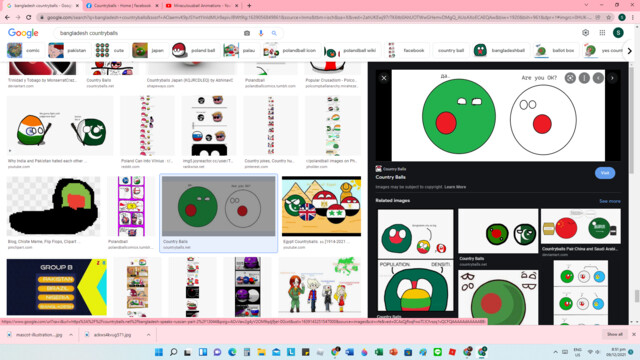Click the camera search-by-image icon
Viewport: 640px width, 360px height.
tap(247, 33)
